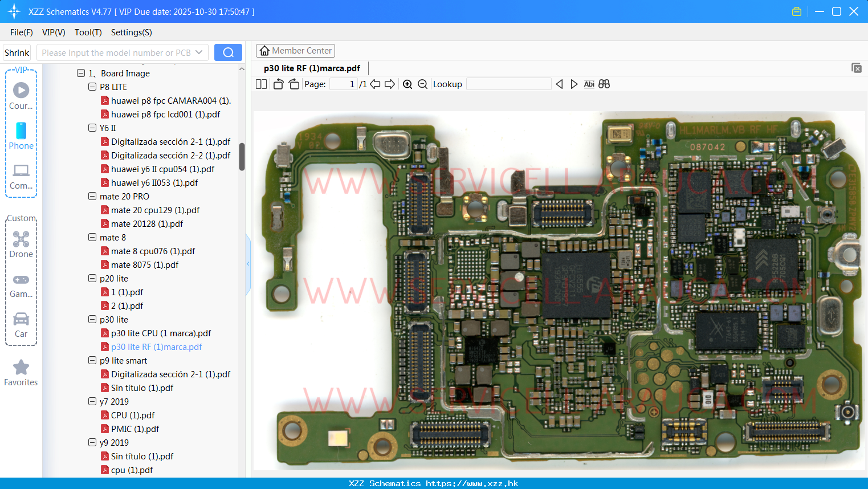Open PMIC (1).pdf under y7 2019
Image resolution: width=868 pixels, height=489 pixels.
click(x=135, y=429)
